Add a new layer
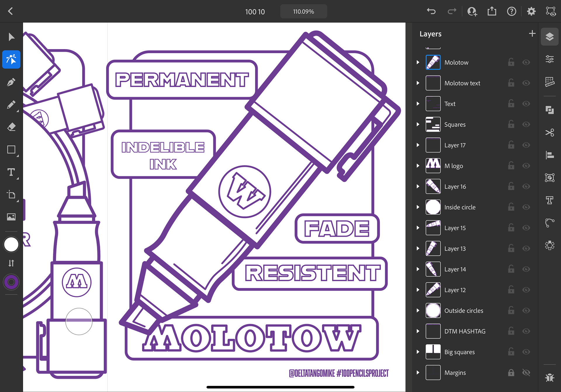The height and width of the screenshot is (392, 561). (x=532, y=34)
